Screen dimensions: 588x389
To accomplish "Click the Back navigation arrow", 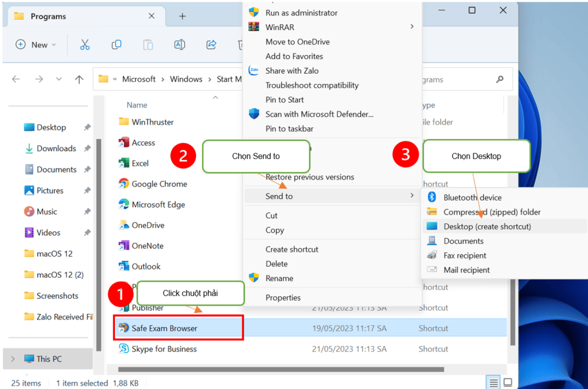I will [16, 79].
